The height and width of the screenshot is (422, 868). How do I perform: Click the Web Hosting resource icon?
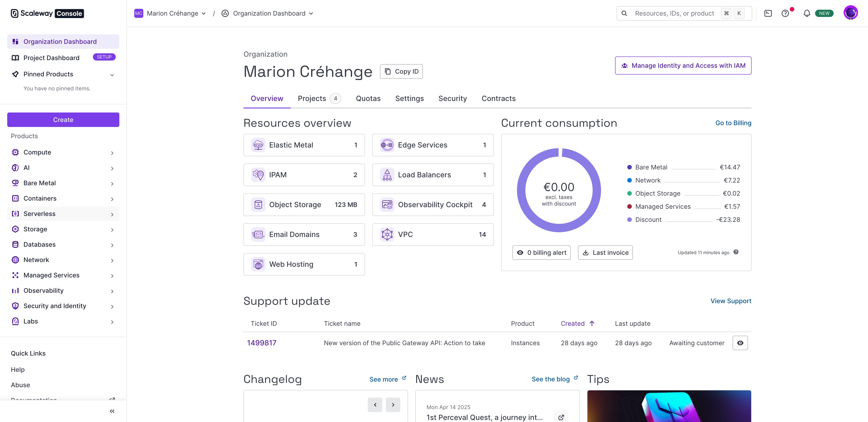[258, 264]
